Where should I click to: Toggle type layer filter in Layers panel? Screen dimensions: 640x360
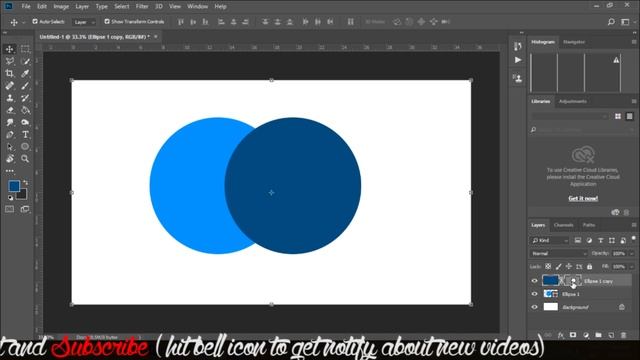(600, 240)
